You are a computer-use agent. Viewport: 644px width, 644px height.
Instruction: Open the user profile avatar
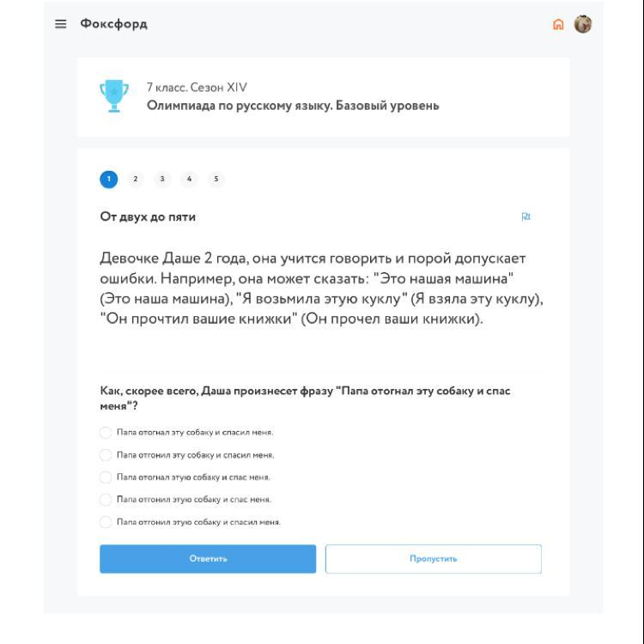[583, 24]
